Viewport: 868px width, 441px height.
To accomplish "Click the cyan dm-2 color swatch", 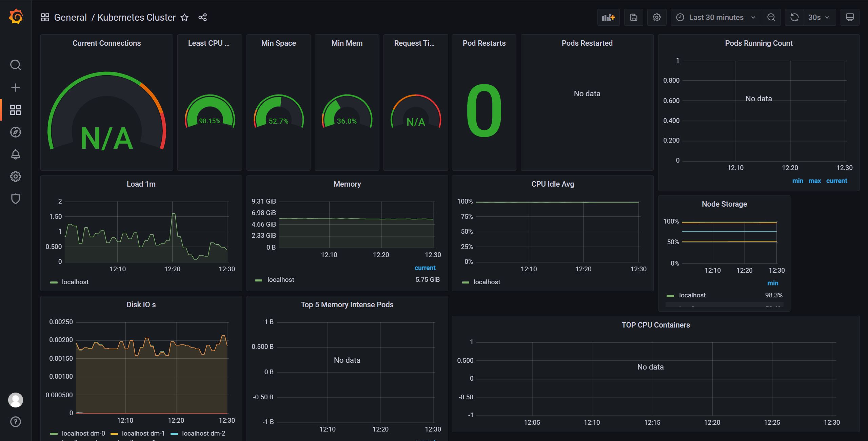I will click(174, 434).
